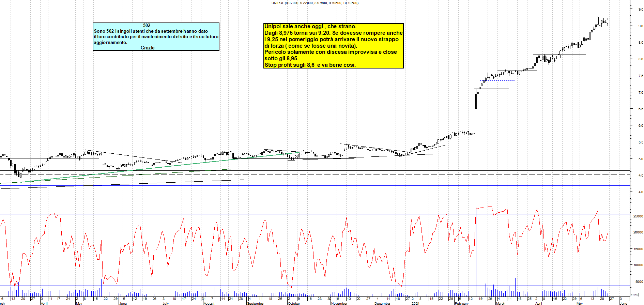Click the 20000 volume axis label

tap(638, 232)
